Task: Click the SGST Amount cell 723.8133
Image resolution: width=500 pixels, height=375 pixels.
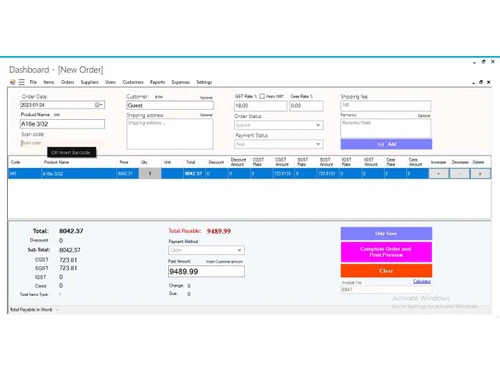Action: click(x=328, y=174)
